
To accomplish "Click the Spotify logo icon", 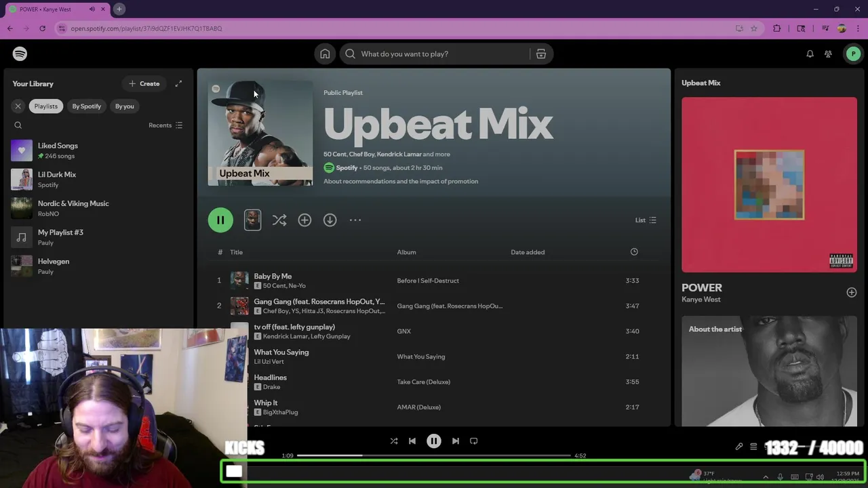I will pos(20,54).
